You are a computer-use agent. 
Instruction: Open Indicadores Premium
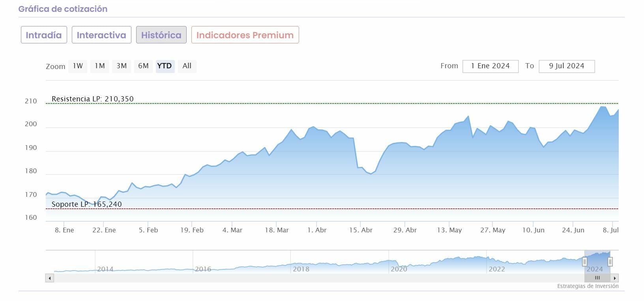tap(245, 35)
